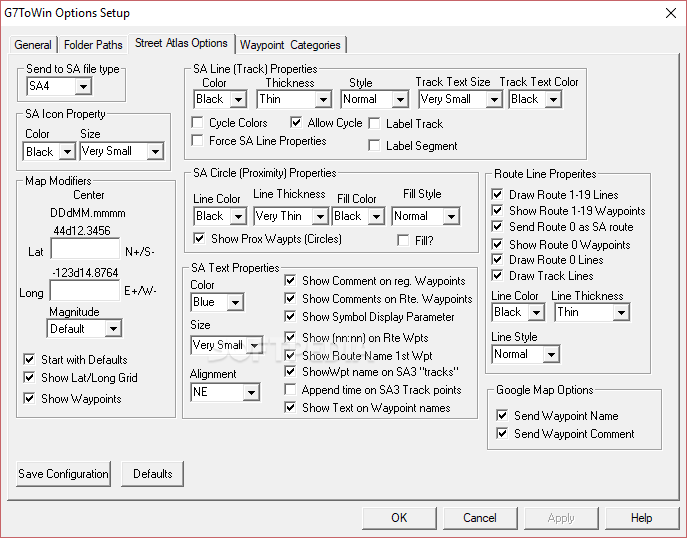The image size is (687, 538).
Task: Enable the Label Segment checkbox
Action: pyautogui.click(x=374, y=145)
